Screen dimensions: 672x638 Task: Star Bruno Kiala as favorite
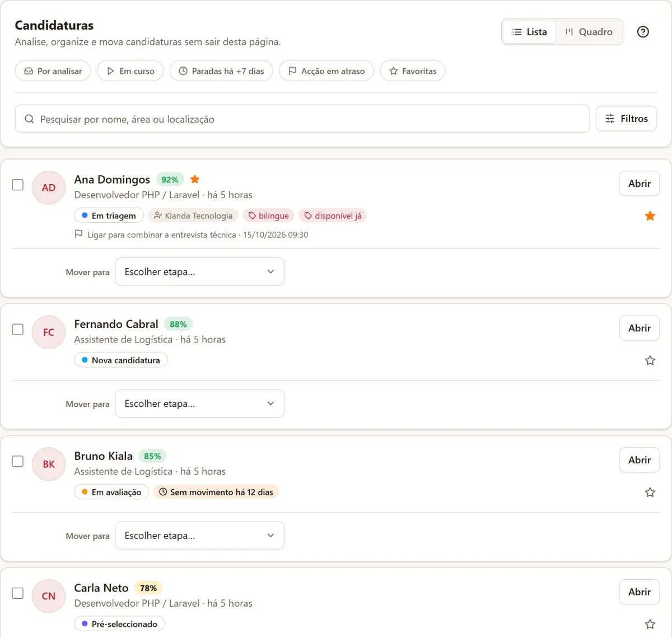[x=650, y=492]
